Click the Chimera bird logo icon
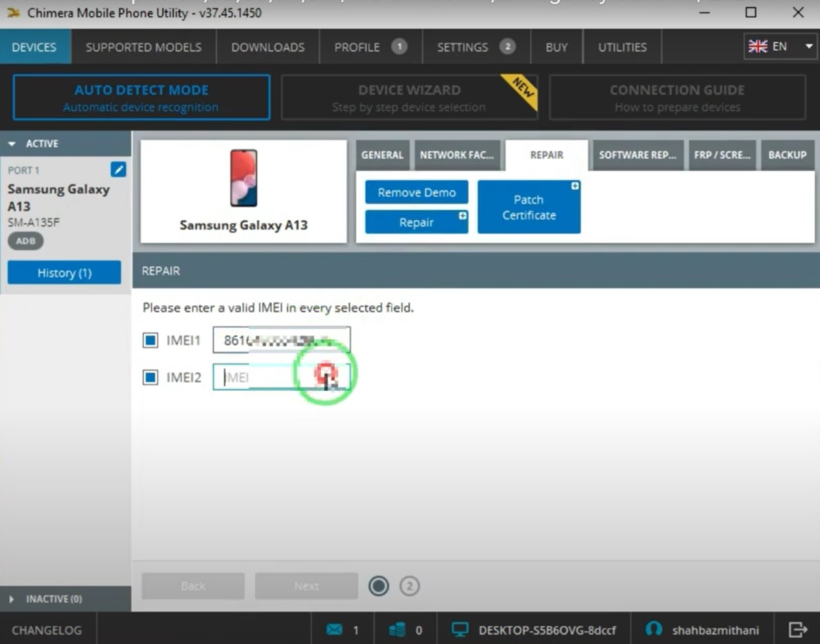The height and width of the screenshot is (644, 820). [x=13, y=12]
